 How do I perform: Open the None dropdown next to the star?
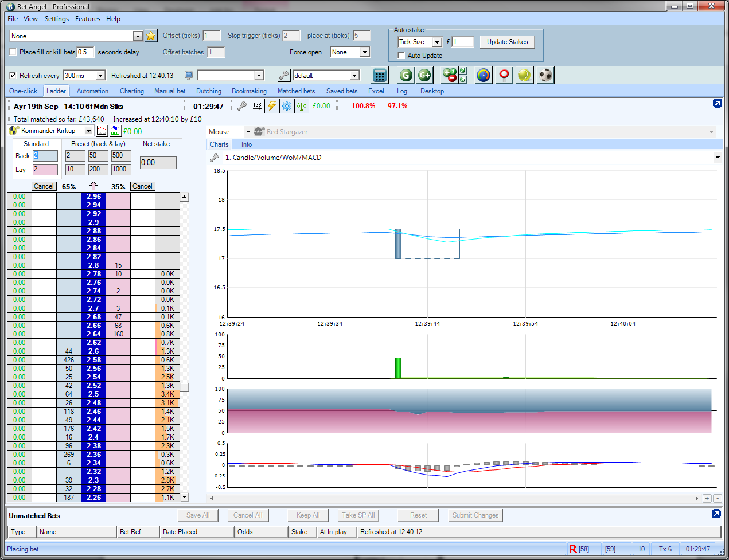click(138, 36)
